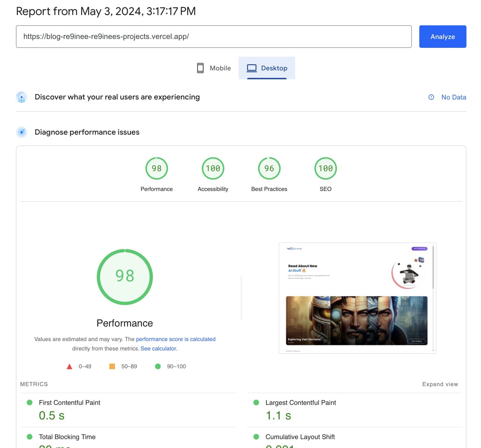Click the Best Practices label under the gauge
This screenshot has width=481, height=448.
tap(269, 189)
